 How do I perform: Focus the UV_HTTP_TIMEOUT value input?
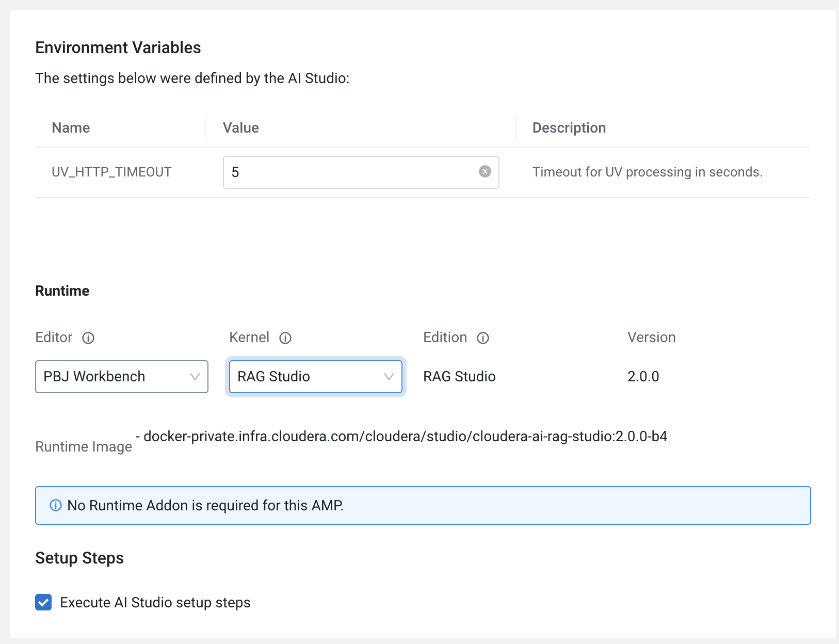click(x=351, y=172)
